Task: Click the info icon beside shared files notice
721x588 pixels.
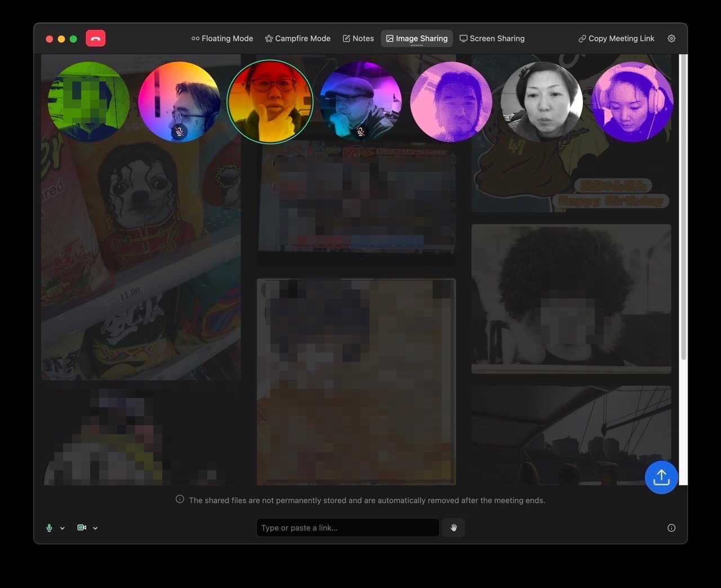Action: [x=180, y=500]
